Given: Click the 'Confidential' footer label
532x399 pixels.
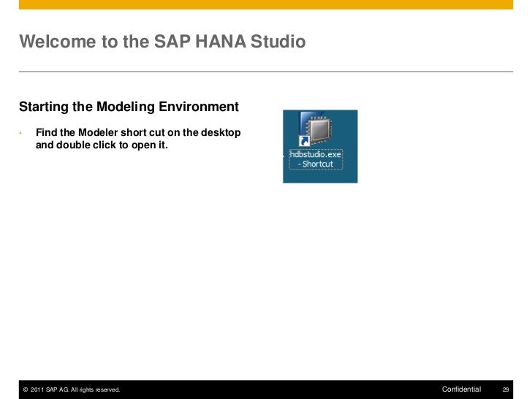Looking at the screenshot, I should click(461, 389).
